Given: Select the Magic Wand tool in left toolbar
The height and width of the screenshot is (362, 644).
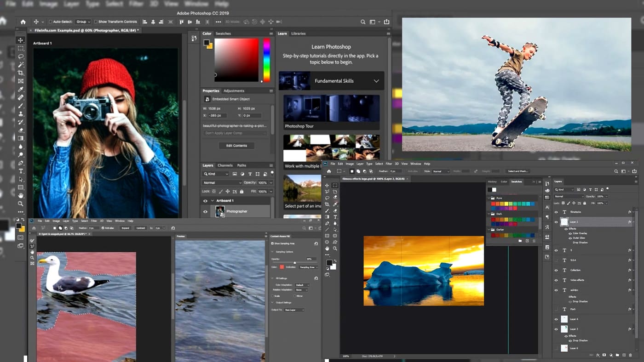Looking at the screenshot, I should pyautogui.click(x=21, y=65).
